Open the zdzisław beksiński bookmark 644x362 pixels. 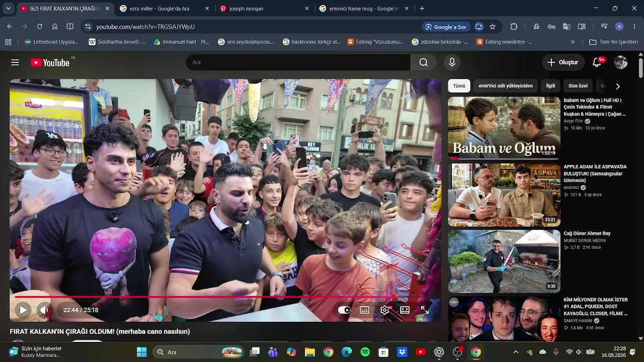click(x=440, y=42)
